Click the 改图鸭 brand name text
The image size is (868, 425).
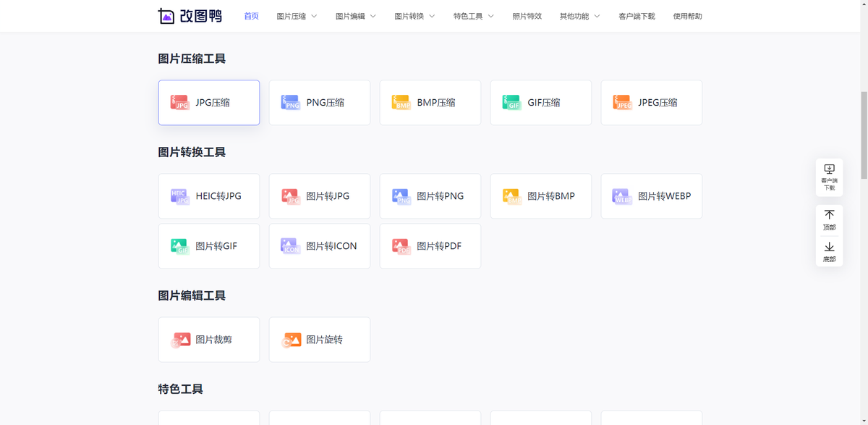pyautogui.click(x=202, y=16)
